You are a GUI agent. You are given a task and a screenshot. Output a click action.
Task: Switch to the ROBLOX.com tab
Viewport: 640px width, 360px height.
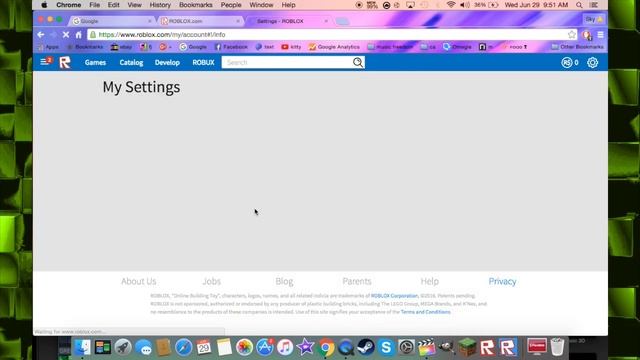coord(200,21)
